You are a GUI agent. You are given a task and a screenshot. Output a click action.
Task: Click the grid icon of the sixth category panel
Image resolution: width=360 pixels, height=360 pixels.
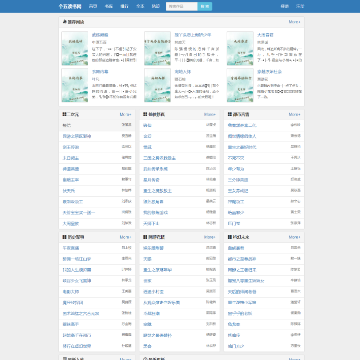point(230,237)
